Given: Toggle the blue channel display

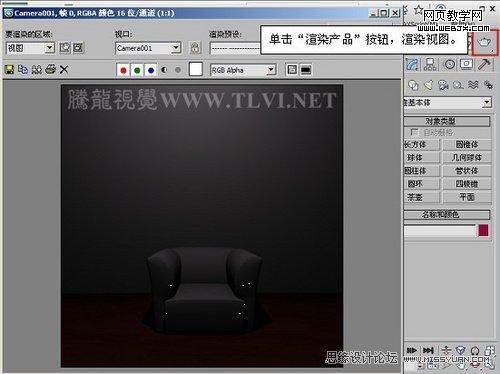Looking at the screenshot, I should [x=151, y=70].
